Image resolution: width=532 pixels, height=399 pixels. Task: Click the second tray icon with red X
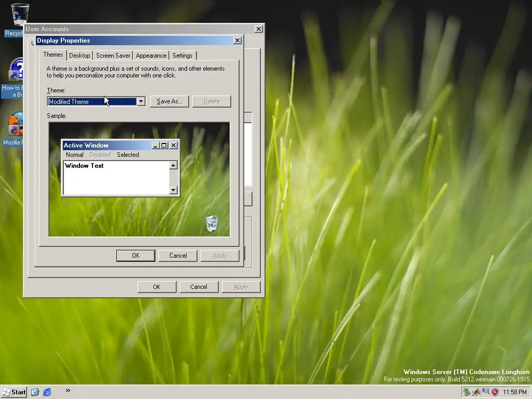tap(476, 392)
